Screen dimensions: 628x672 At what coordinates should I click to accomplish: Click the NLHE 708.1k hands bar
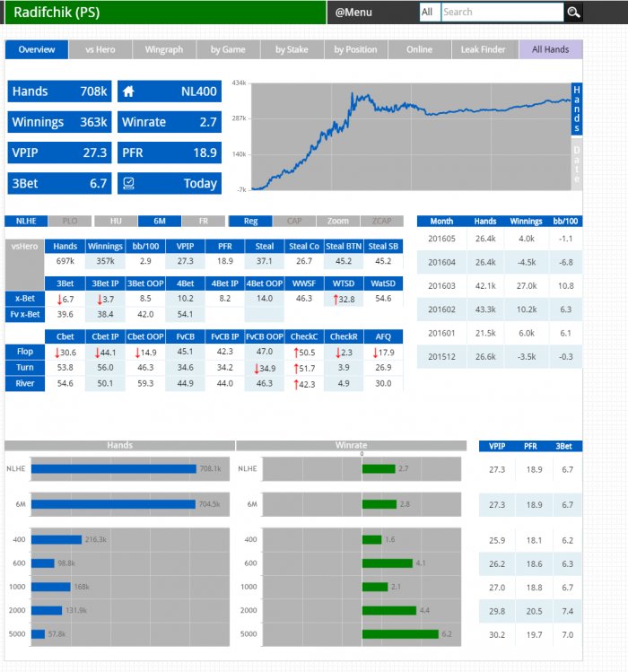pyautogui.click(x=114, y=469)
